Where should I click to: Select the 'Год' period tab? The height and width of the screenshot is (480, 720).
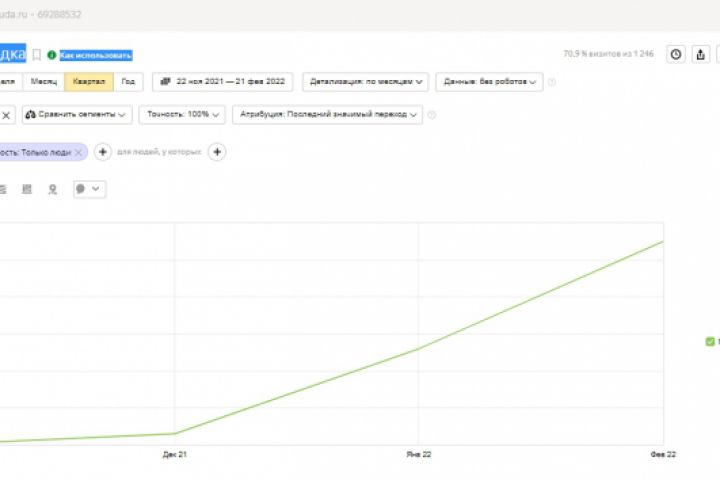[127, 82]
